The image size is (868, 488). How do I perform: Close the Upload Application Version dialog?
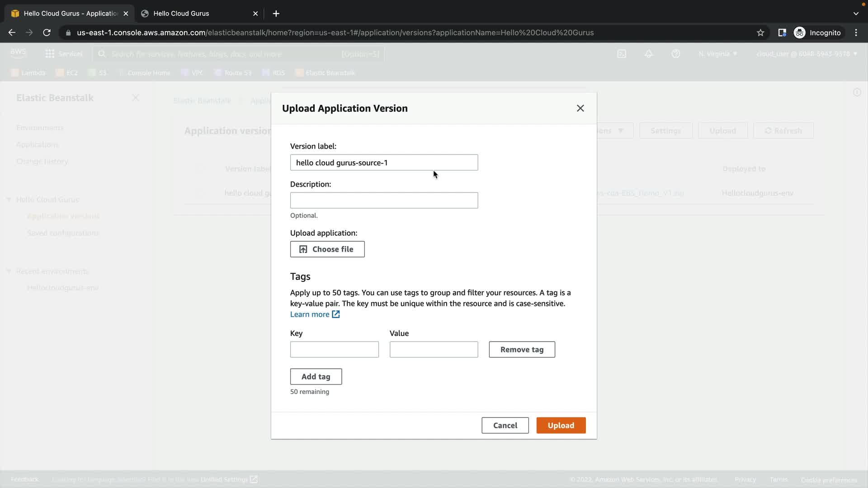[x=580, y=108]
